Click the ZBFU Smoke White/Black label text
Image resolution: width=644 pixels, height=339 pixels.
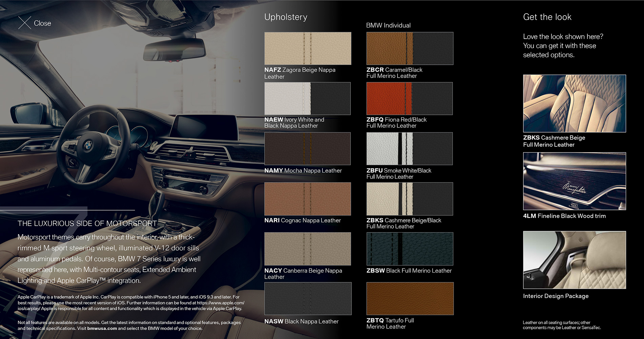[x=399, y=174]
